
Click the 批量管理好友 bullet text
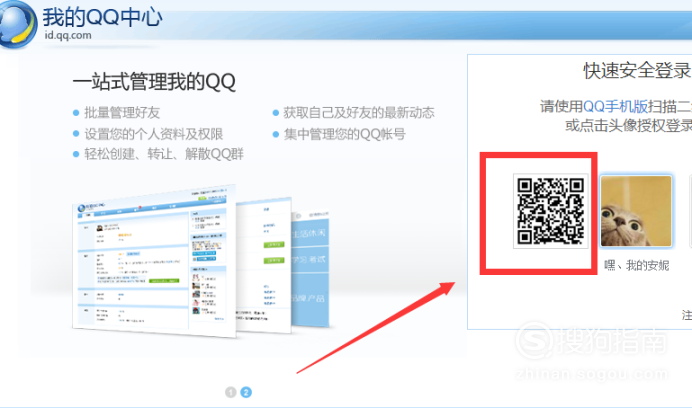122,113
